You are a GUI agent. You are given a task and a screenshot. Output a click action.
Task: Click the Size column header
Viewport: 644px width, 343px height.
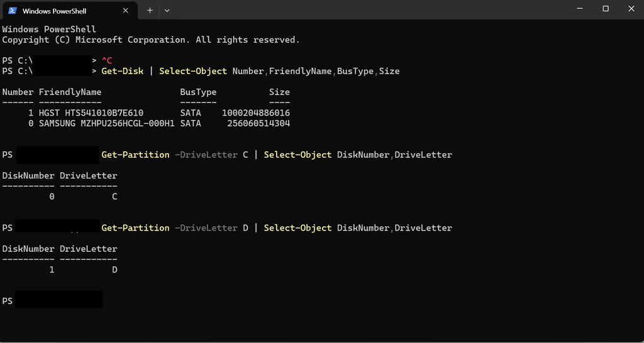tap(280, 92)
